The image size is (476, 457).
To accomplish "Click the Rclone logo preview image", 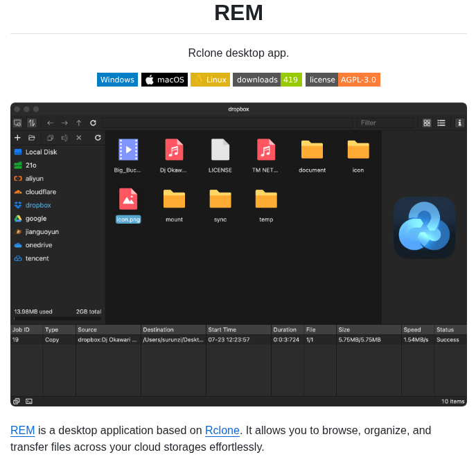I will point(424,228).
